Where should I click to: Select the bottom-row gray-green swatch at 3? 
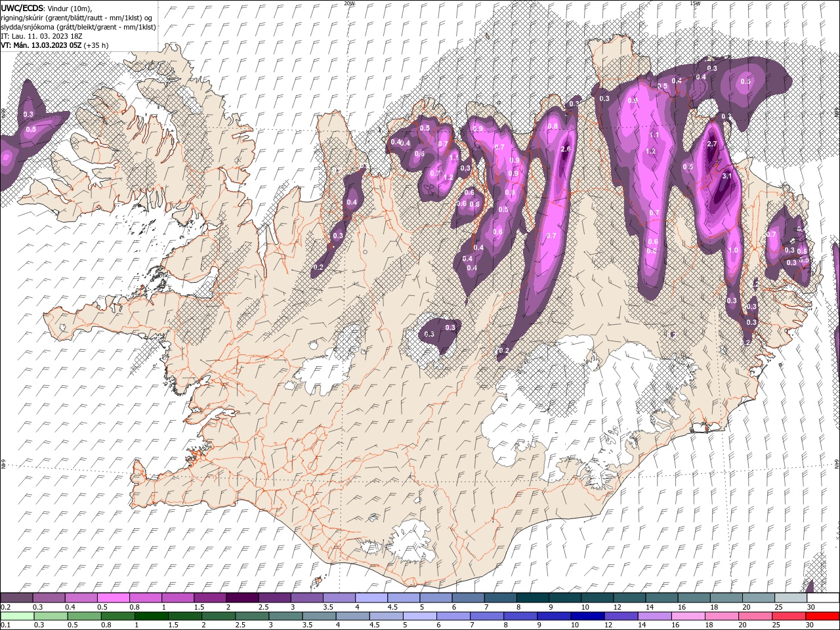[x=285, y=616]
